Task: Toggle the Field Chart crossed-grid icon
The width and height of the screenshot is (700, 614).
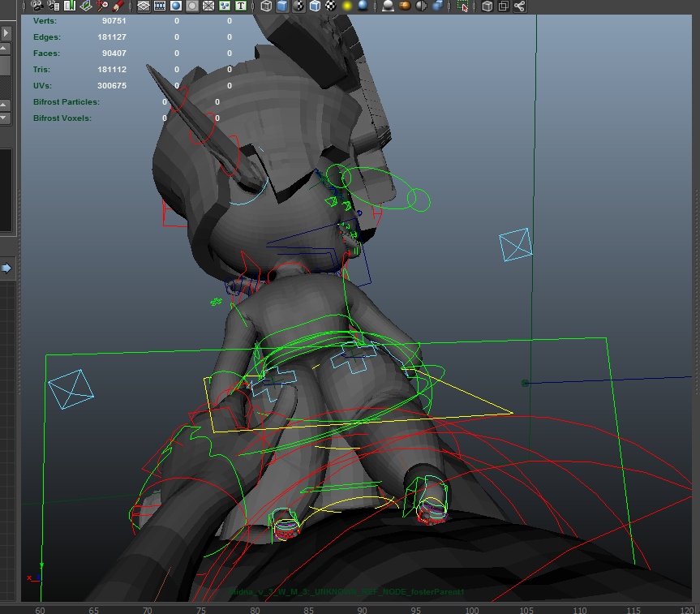Action: [208, 6]
